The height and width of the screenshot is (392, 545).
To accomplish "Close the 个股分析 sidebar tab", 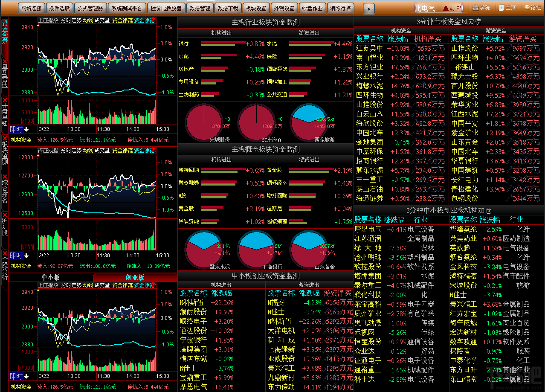I will coord(4,253).
